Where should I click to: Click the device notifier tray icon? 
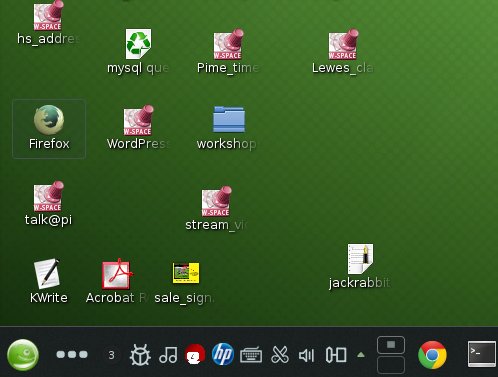336,355
